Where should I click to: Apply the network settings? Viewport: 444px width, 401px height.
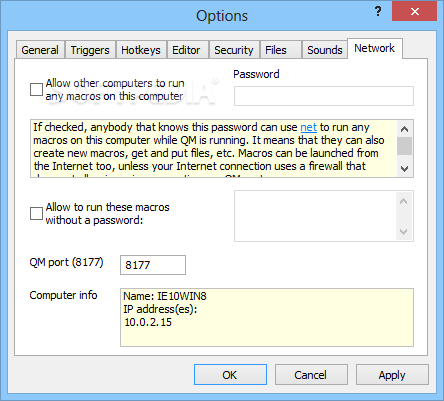392,375
